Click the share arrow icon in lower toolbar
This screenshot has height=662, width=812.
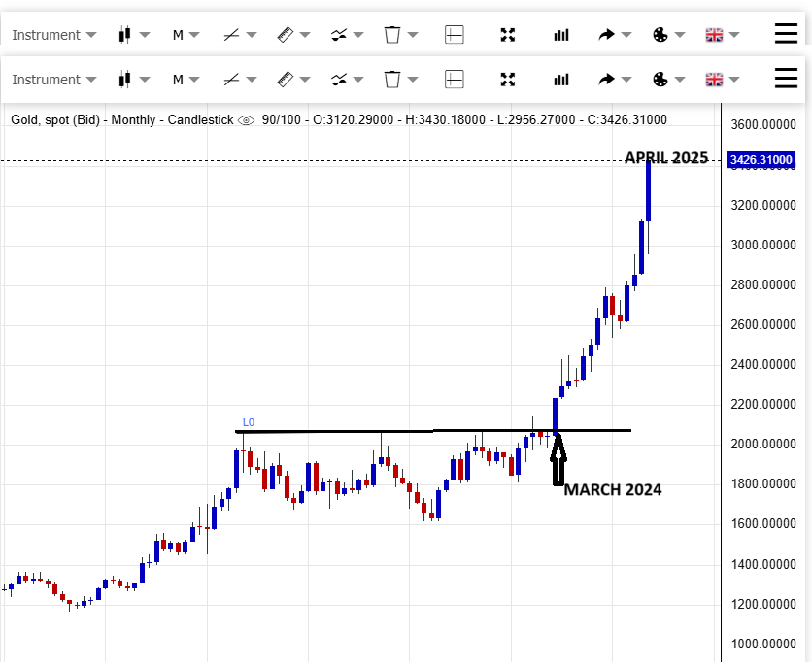coord(607,80)
